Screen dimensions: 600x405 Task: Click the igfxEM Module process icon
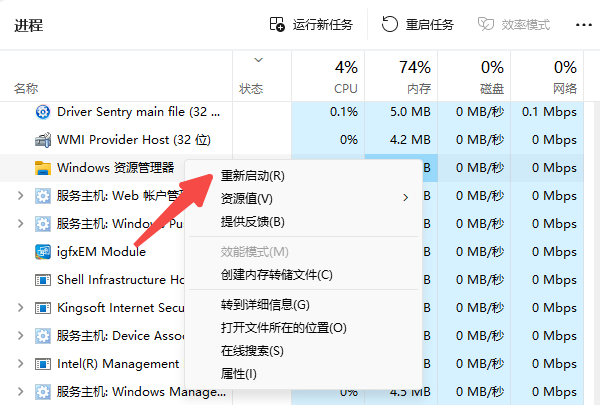coord(43,252)
